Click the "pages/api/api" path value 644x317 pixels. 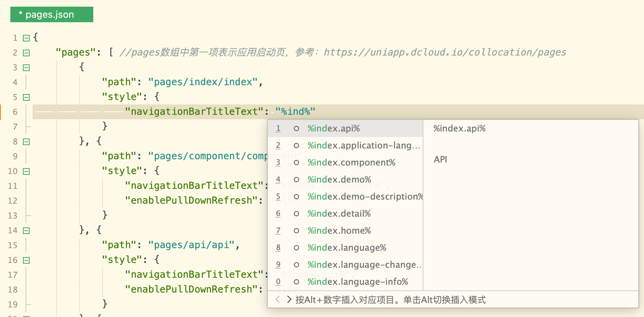tap(191, 245)
